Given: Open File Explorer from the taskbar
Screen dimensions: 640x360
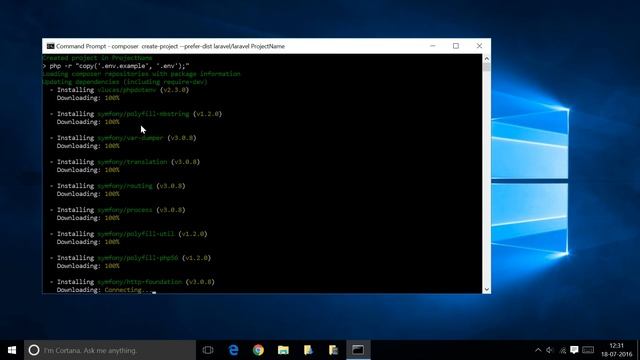Looking at the screenshot, I should pyautogui.click(x=283, y=350).
